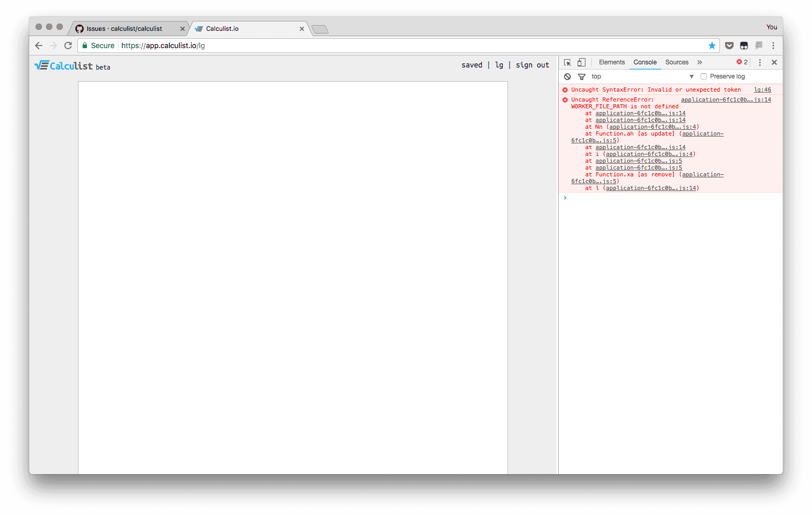
Task: Bookmark this page with the star icon
Action: pyautogui.click(x=712, y=46)
